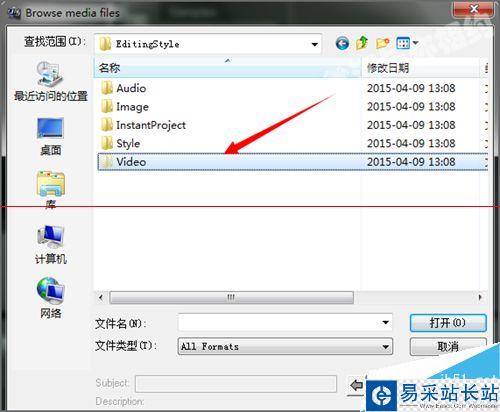500x412 pixels.
Task: Click the Video folder date 2015-04-09 13:08
Action: click(x=411, y=162)
